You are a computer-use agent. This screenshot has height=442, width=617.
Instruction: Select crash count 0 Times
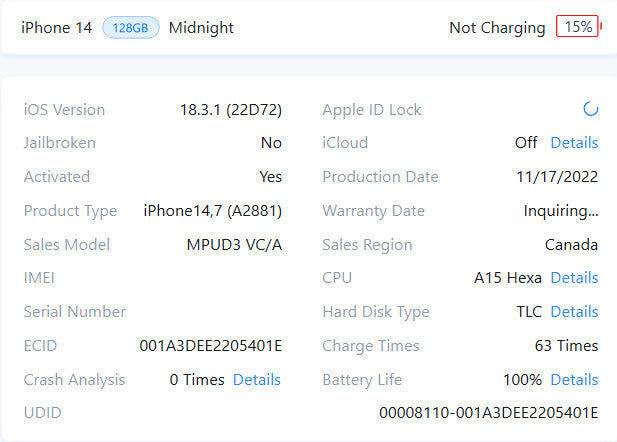coord(197,380)
